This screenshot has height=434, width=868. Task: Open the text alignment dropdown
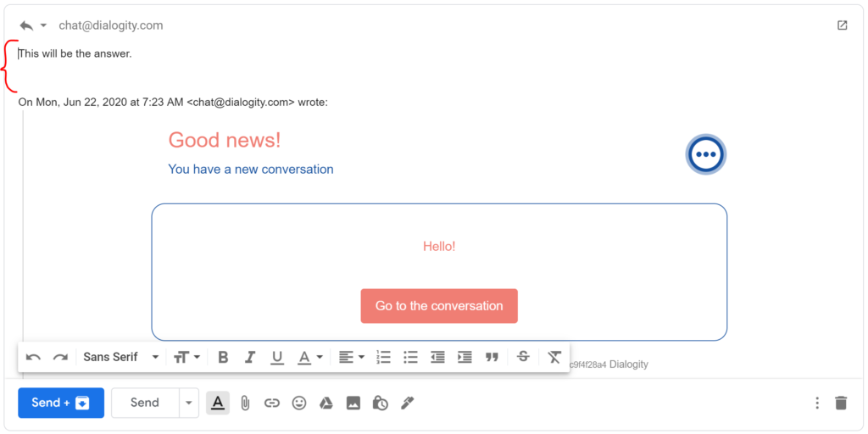[x=352, y=358]
